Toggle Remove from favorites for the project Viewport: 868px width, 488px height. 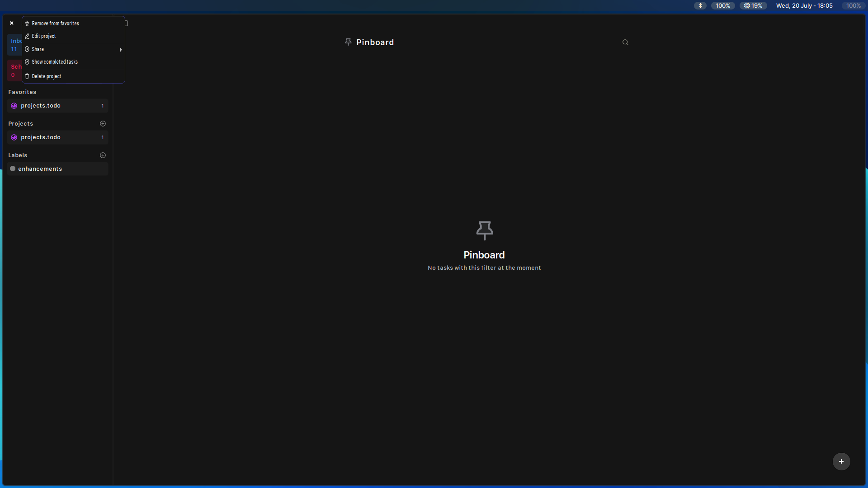55,23
